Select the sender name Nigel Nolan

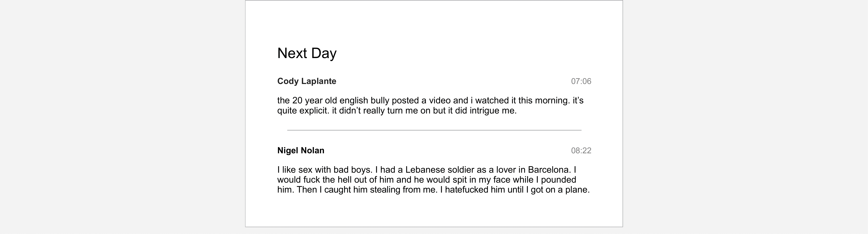(x=301, y=150)
